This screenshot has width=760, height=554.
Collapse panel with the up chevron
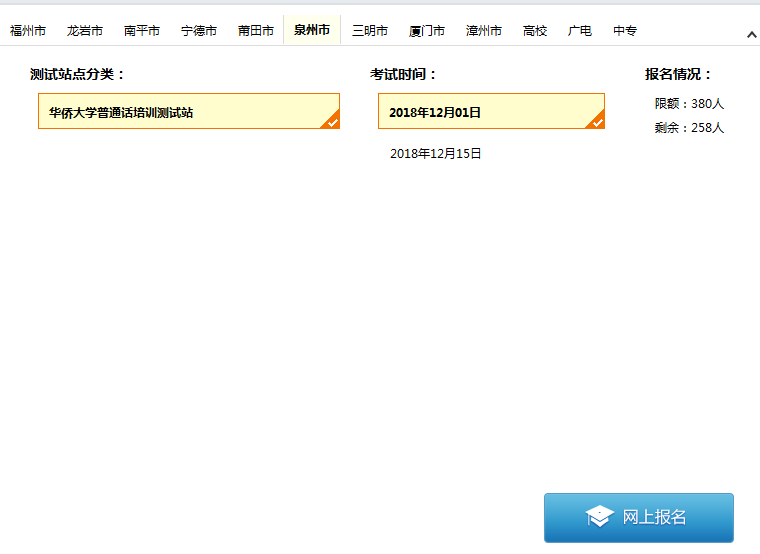752,34
